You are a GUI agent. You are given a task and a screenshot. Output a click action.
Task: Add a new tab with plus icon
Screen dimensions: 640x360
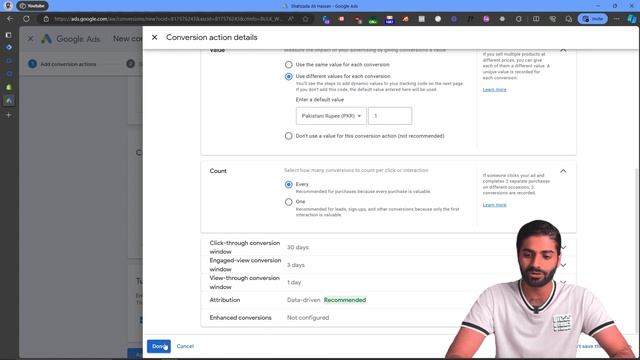pyautogui.click(x=9, y=115)
